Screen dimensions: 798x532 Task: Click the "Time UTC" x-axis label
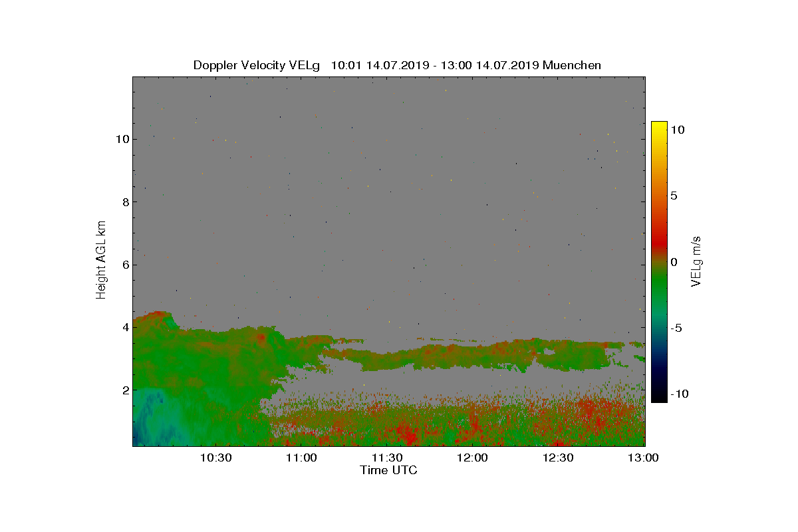388,470
